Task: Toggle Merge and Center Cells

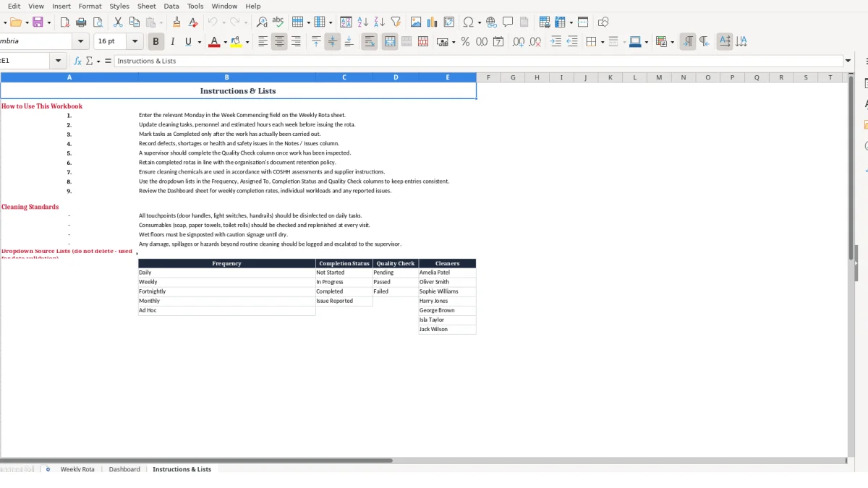Action: [390, 42]
